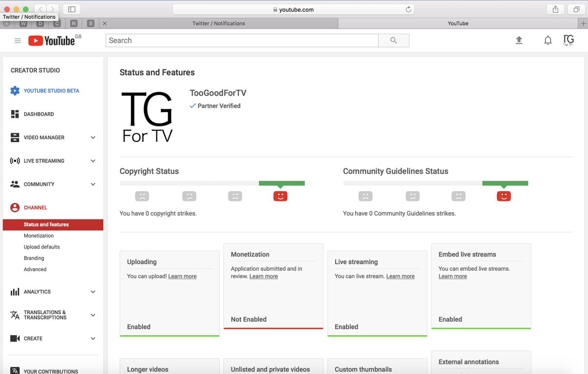Expand the Analytics section chevron
588x374 pixels.
pos(93,292)
